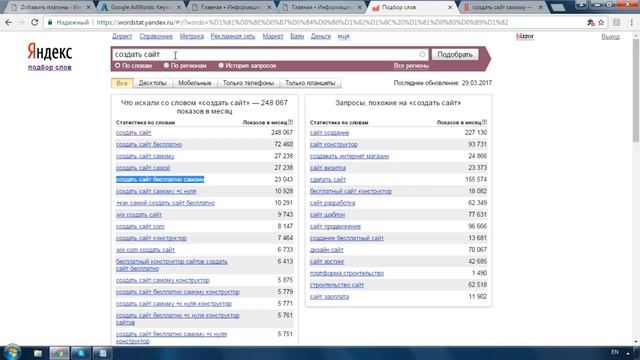Open the Windows Start button
This screenshot has height=360, width=640.
(12, 353)
